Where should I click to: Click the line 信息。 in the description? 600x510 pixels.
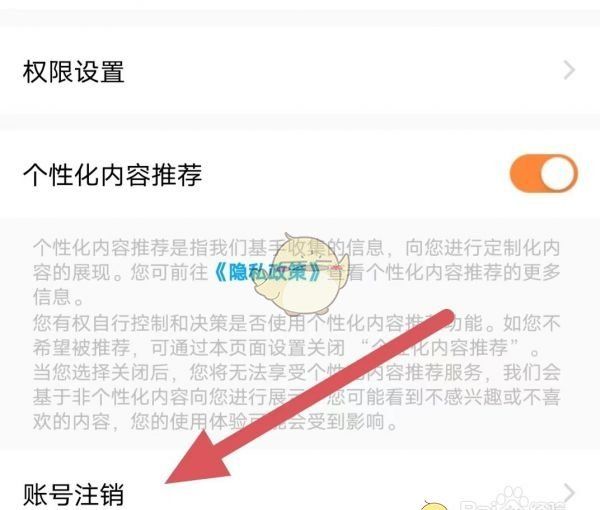pyautogui.click(x=58, y=297)
